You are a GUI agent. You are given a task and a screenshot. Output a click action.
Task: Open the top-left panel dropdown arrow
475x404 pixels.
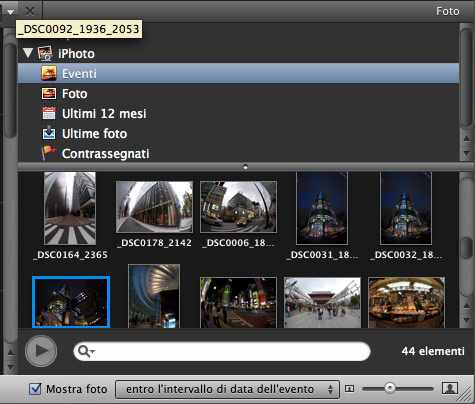tap(10, 12)
